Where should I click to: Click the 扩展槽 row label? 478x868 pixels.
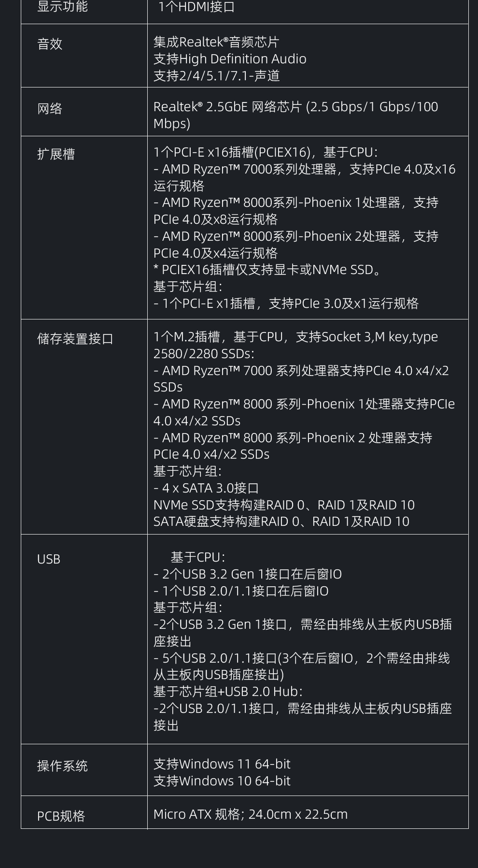pyautogui.click(x=56, y=154)
